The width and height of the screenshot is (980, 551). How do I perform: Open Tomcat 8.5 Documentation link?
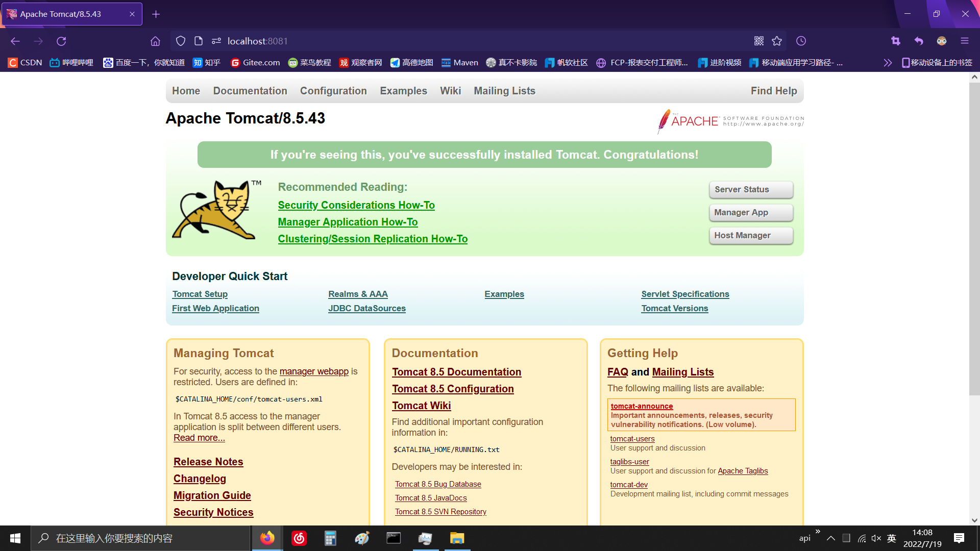[x=456, y=372]
